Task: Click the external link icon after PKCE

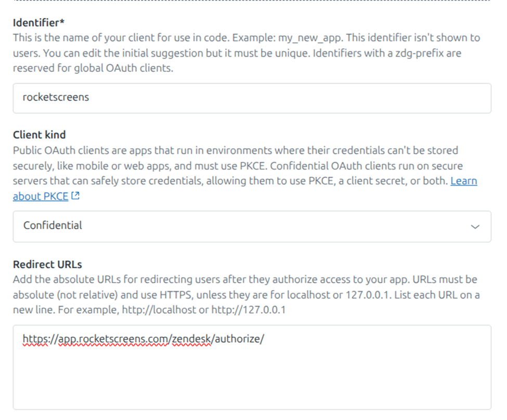Action: click(75, 196)
